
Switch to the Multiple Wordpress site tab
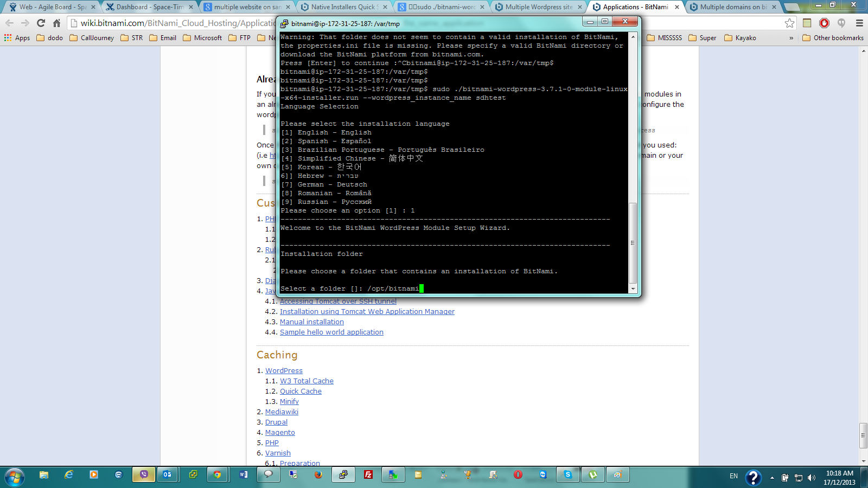[x=539, y=7]
